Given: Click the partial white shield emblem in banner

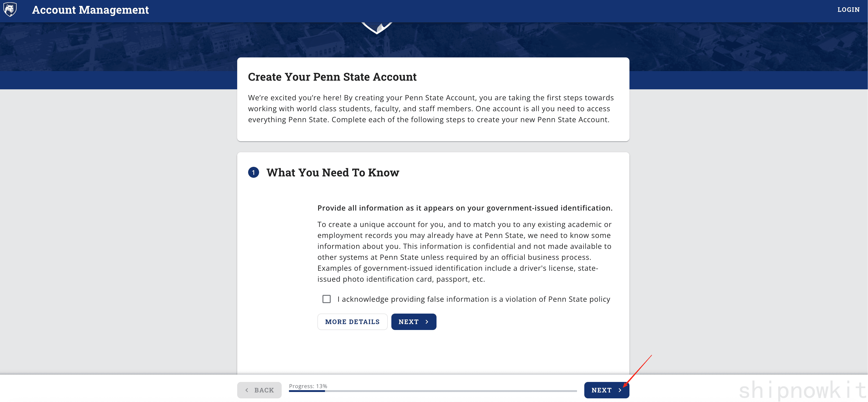Looking at the screenshot, I should (377, 28).
